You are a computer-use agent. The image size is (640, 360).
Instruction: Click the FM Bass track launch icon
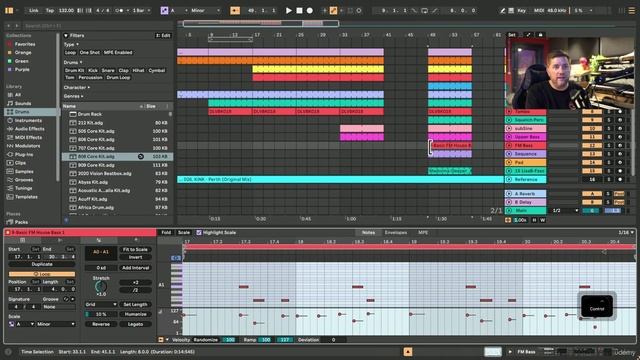click(509, 145)
